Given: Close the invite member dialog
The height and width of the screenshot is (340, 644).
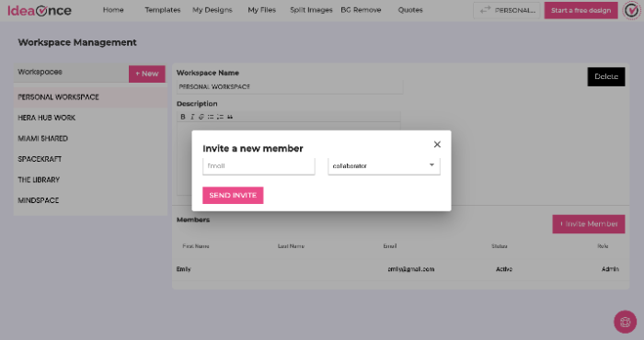Looking at the screenshot, I should point(437,144).
